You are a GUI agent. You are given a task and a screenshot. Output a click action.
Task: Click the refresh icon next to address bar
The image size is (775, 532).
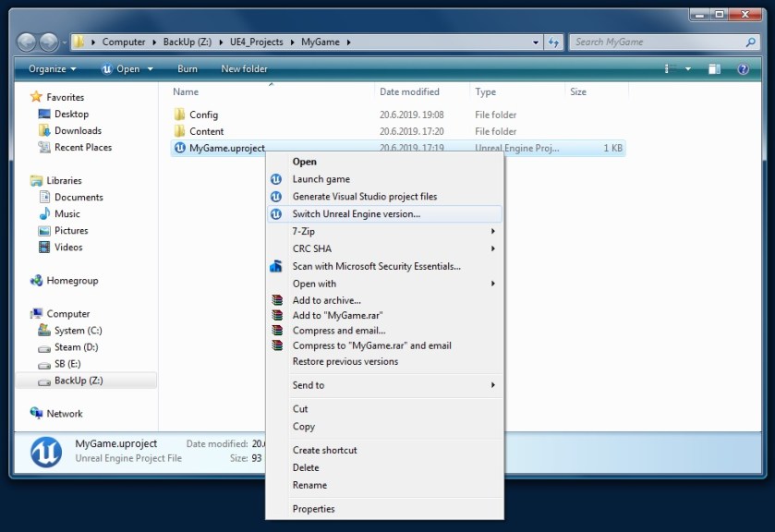point(554,42)
